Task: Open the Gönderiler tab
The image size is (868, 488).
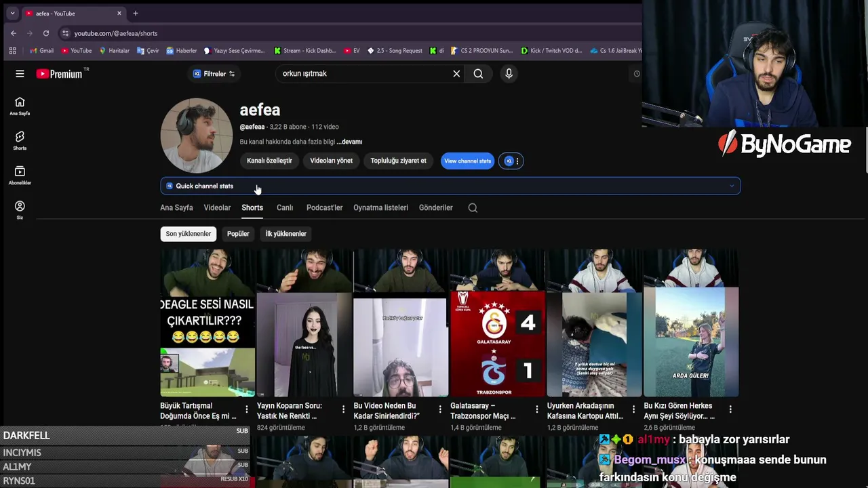Action: click(x=435, y=207)
